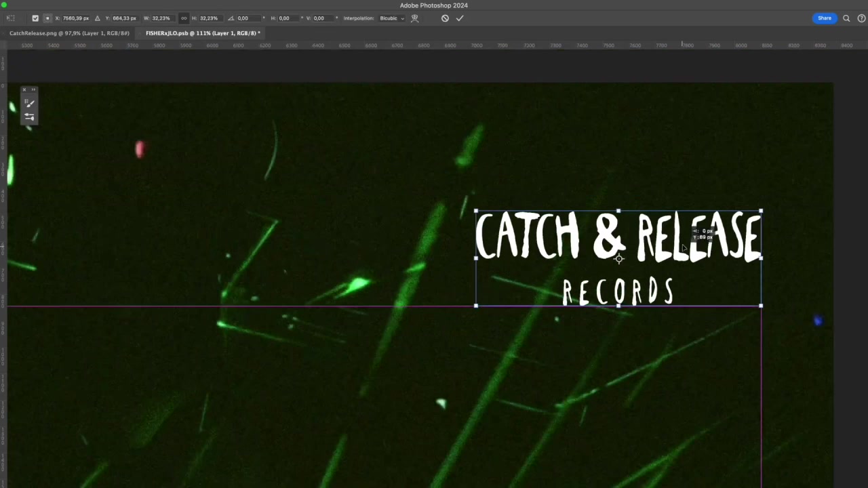Toggle the reference point checkbox

[x=35, y=18]
